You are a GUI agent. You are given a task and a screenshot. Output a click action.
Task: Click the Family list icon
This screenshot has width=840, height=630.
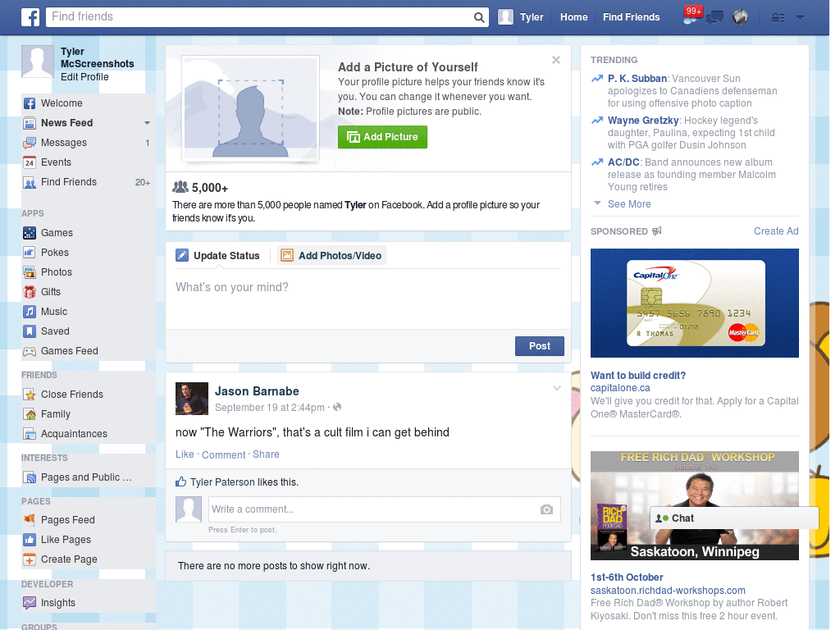coord(30,414)
